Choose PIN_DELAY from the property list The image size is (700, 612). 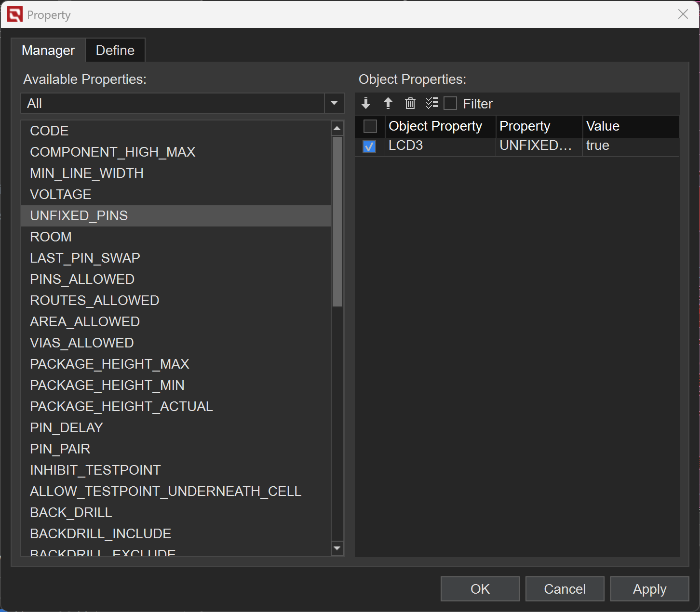[67, 427]
